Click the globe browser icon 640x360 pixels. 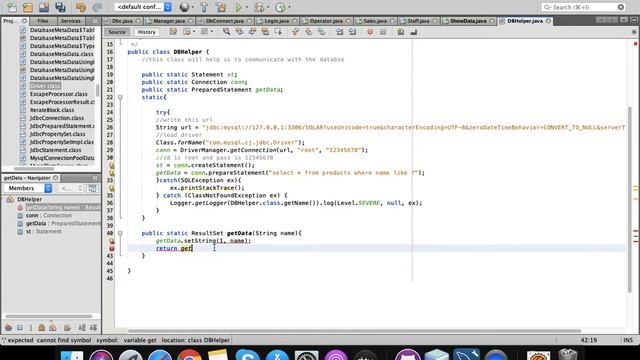click(184, 7)
